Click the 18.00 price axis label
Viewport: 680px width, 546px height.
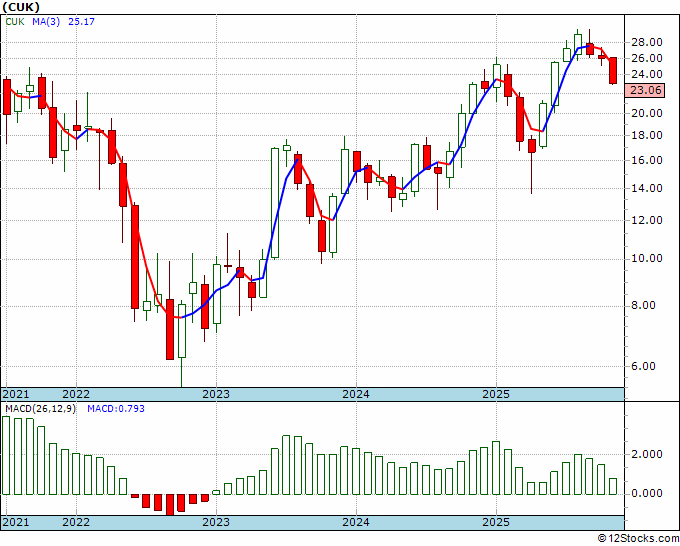pyautogui.click(x=646, y=135)
